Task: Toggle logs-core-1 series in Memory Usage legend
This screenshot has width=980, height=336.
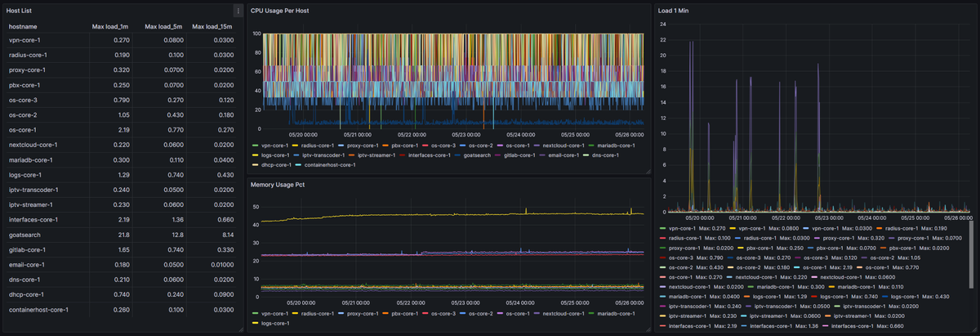Action: coord(276,323)
